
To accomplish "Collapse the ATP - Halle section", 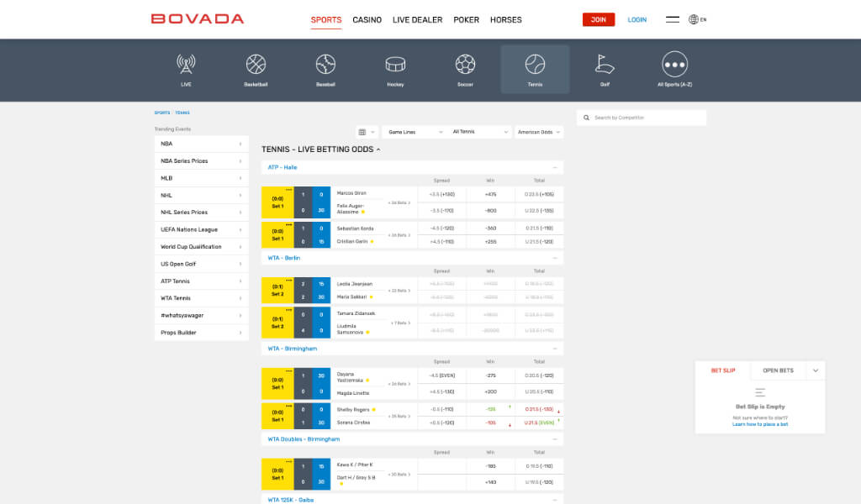I will click(x=555, y=167).
